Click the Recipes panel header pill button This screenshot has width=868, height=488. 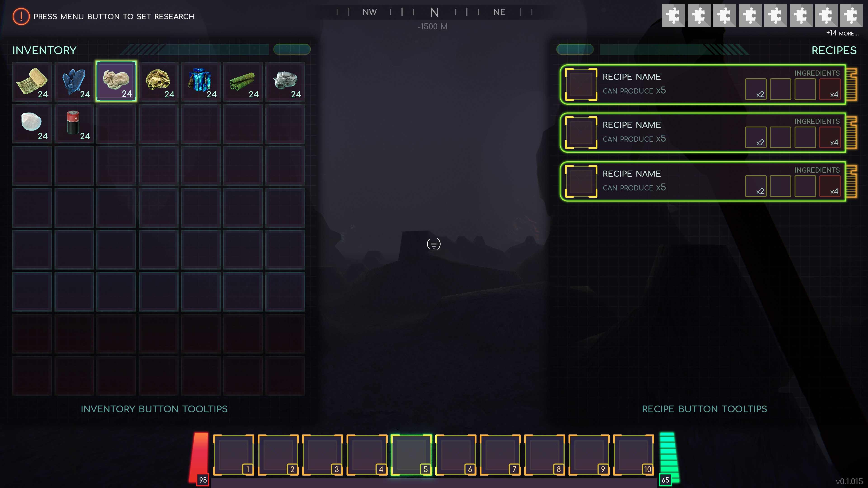pyautogui.click(x=575, y=49)
